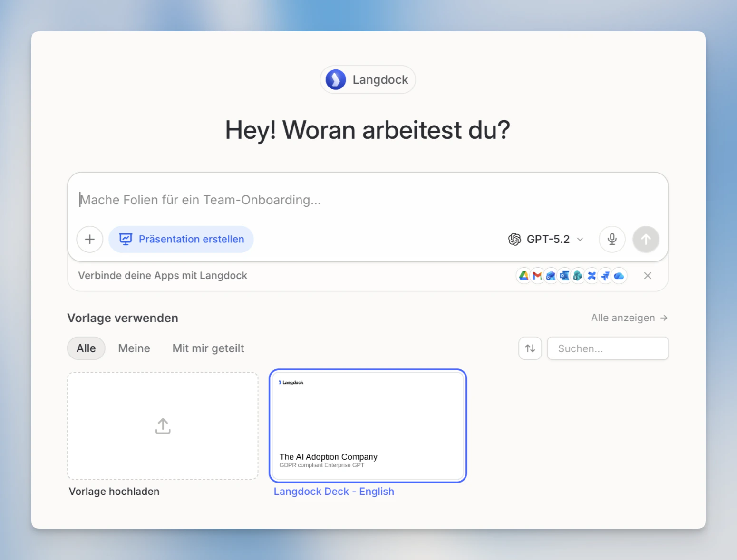Click Vorlage hochladen to upload template

pyautogui.click(x=162, y=425)
